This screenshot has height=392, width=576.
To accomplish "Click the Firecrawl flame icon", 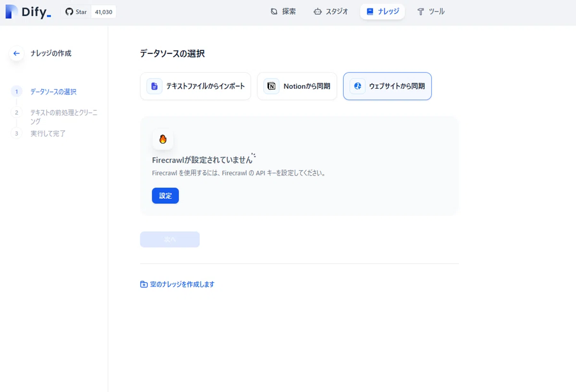I will coord(163,139).
